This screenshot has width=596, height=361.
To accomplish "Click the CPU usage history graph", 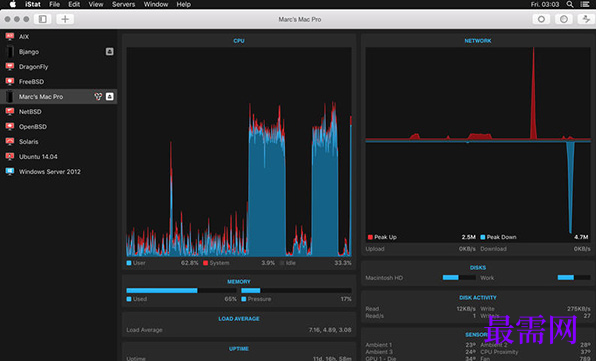I will pos(239,152).
